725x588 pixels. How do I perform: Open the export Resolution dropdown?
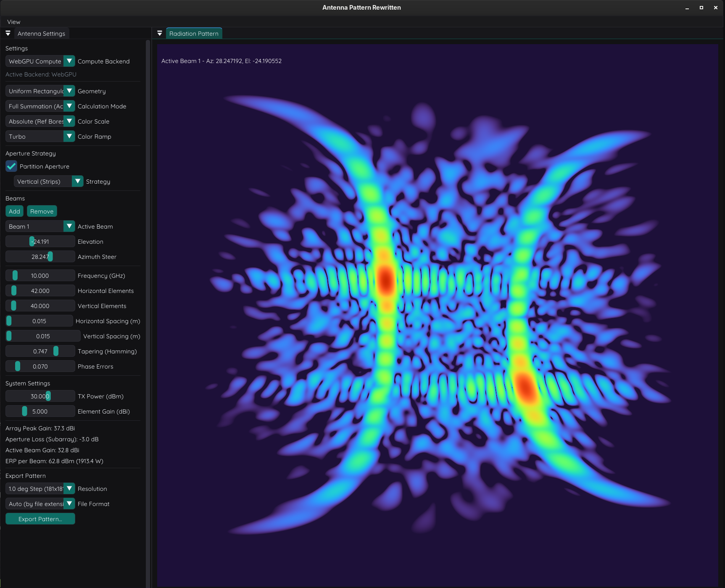point(40,488)
